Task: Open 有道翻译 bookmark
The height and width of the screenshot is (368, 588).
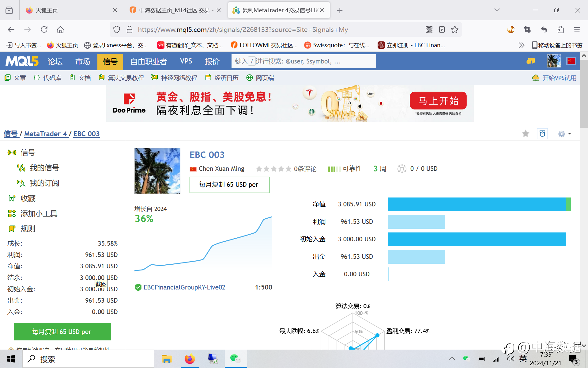Action: 190,45
